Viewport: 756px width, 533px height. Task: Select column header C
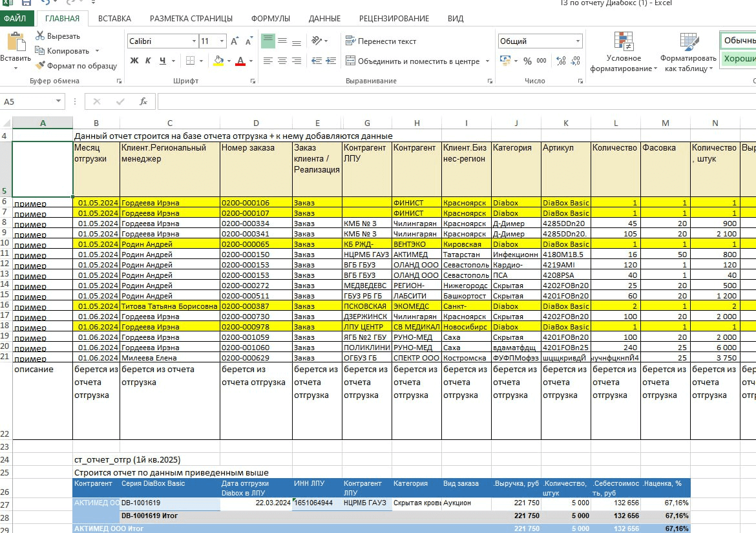[170, 123]
